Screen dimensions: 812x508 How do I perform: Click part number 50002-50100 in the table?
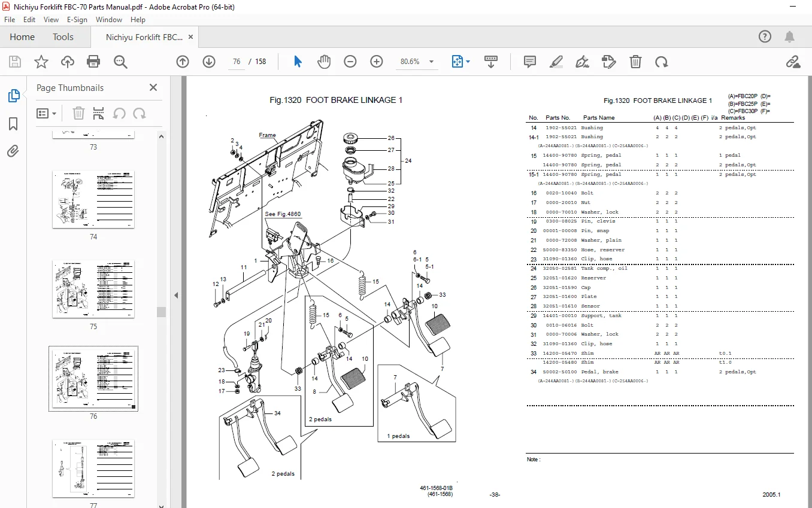point(560,372)
